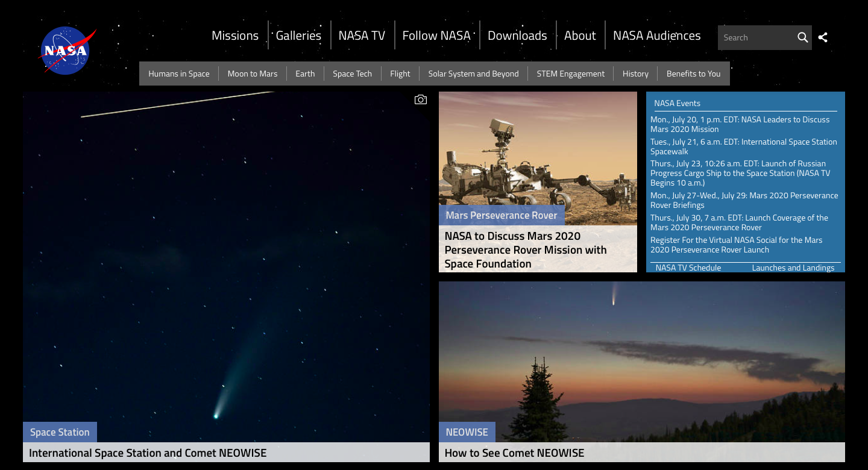
Task: Focus the Search input field
Action: pyautogui.click(x=756, y=37)
